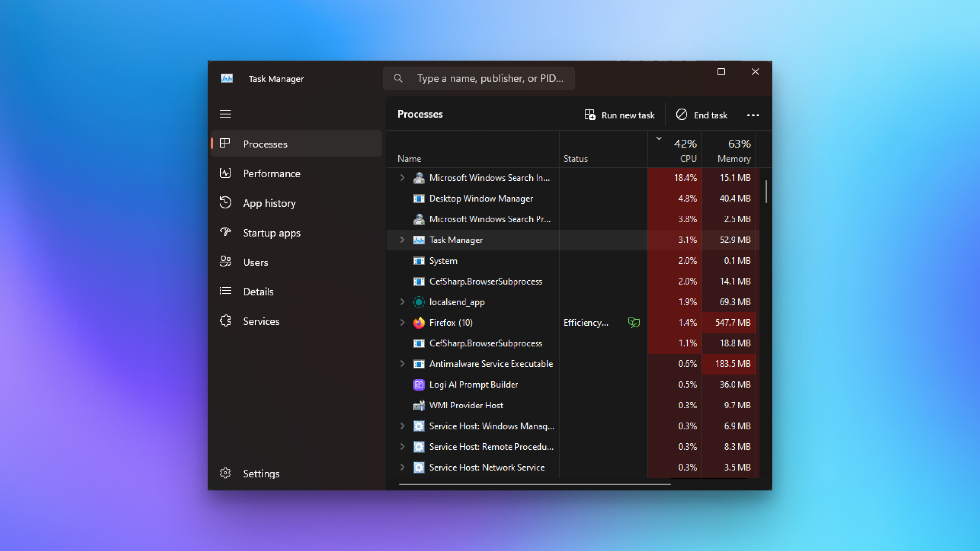This screenshot has height=551, width=980.
Task: Click the search magnifying glass icon
Action: click(398, 78)
